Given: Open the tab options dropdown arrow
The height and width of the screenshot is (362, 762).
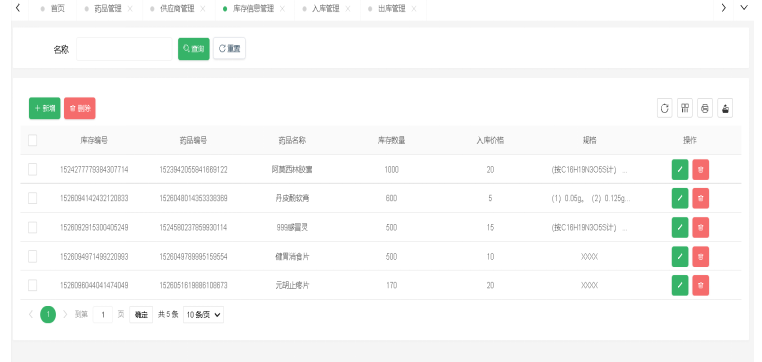Looking at the screenshot, I should click(x=744, y=8).
